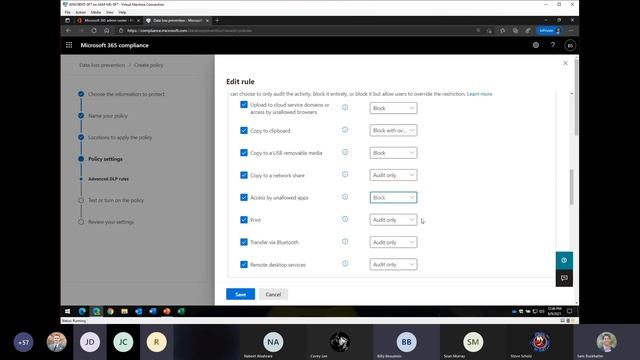Open File Explorer from the taskbar
640x360 pixels.
click(x=124, y=311)
